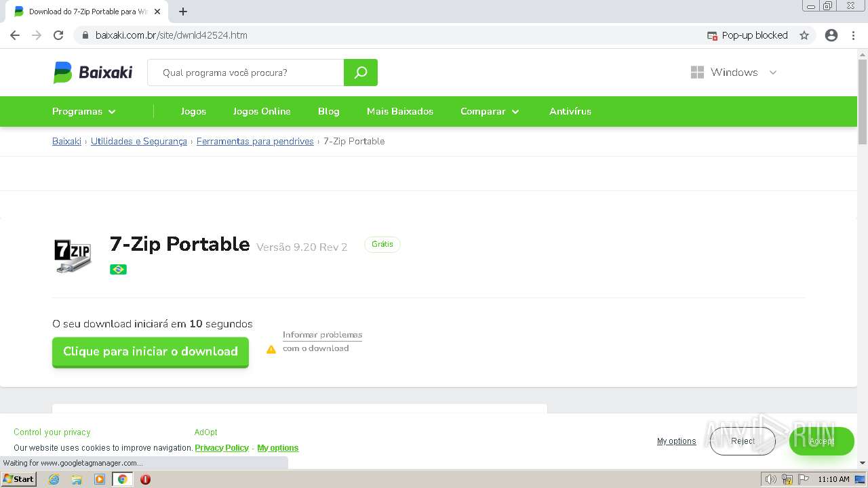
Task: Accept cookies
Action: point(821,441)
